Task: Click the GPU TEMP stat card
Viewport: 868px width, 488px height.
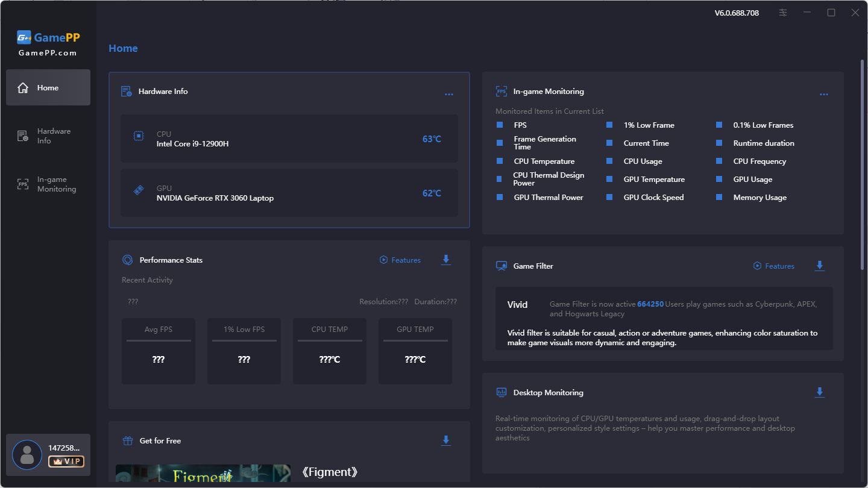Action: pos(415,351)
